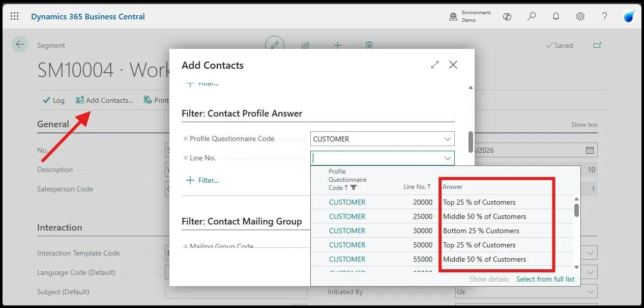Click Add Contacts... action

tap(104, 100)
